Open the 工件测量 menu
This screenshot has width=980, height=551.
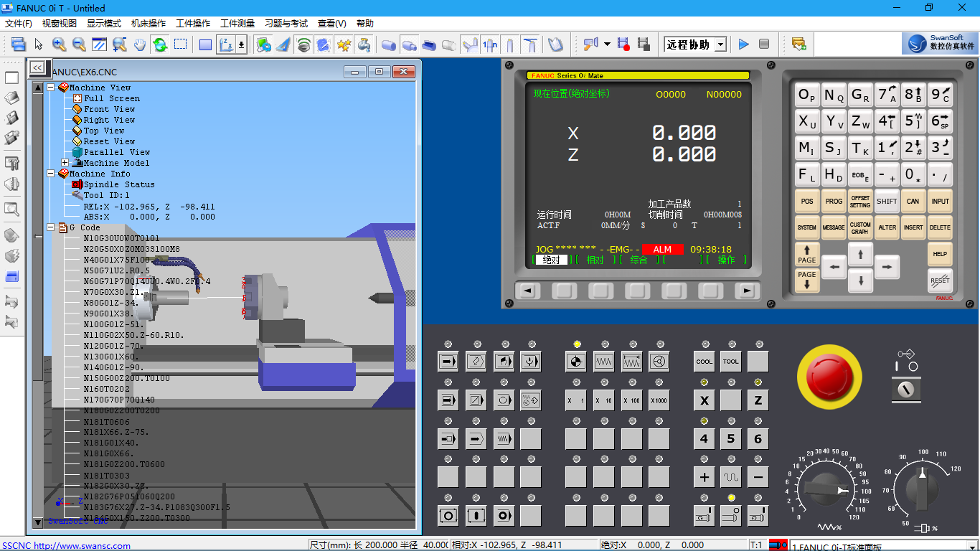(237, 24)
